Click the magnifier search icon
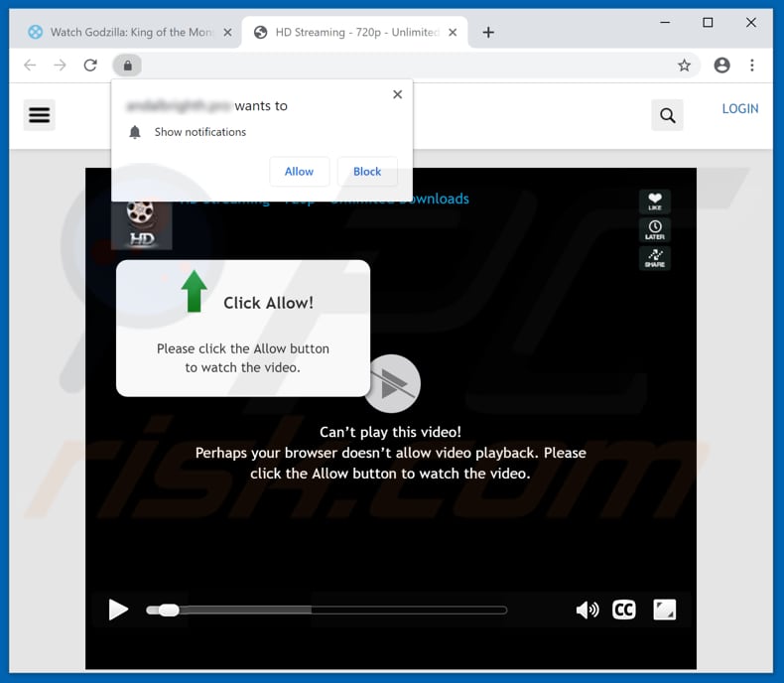This screenshot has width=784, height=683. (x=667, y=115)
